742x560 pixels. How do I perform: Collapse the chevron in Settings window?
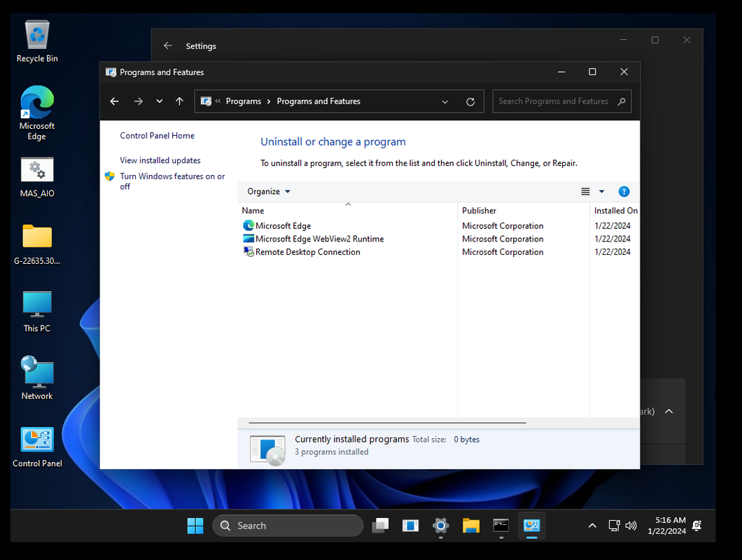click(668, 411)
